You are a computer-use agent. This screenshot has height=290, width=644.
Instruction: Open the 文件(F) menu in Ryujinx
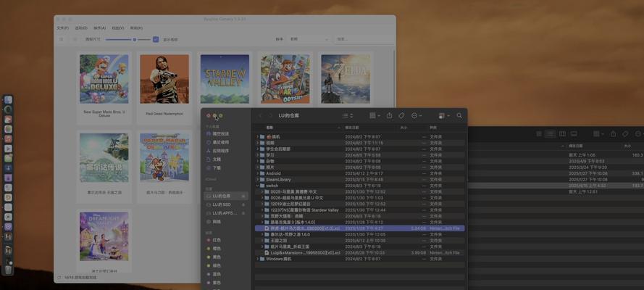pyautogui.click(x=63, y=28)
